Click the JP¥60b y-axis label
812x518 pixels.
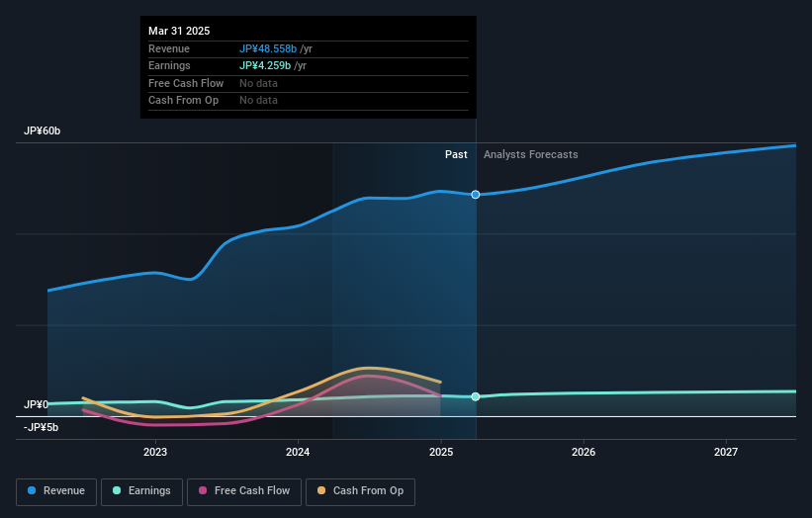click(42, 130)
